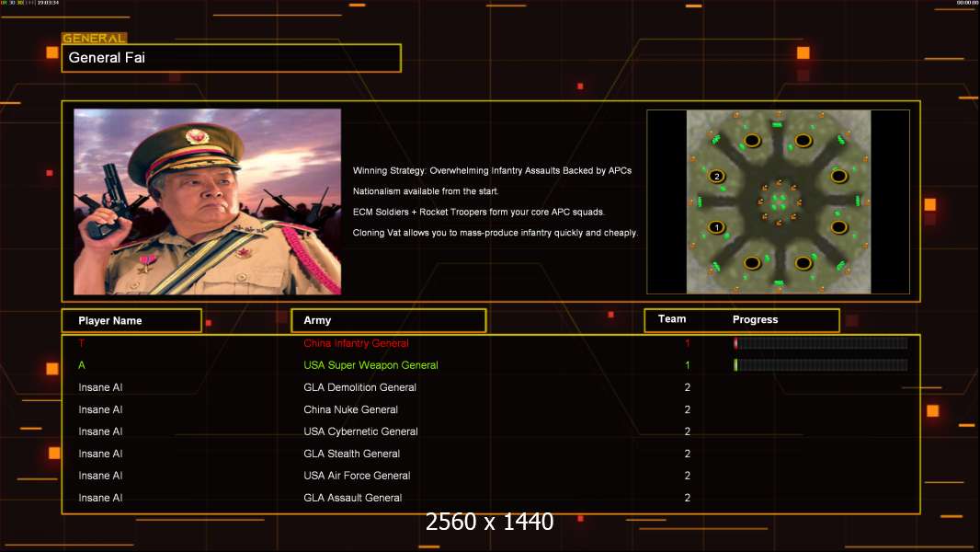The image size is (980, 552).
Task: Click General Fai's portrait image
Action: click(208, 201)
